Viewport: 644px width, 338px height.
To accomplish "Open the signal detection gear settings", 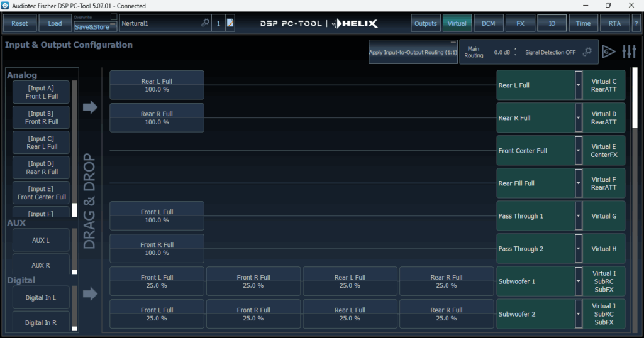I will [x=587, y=52].
